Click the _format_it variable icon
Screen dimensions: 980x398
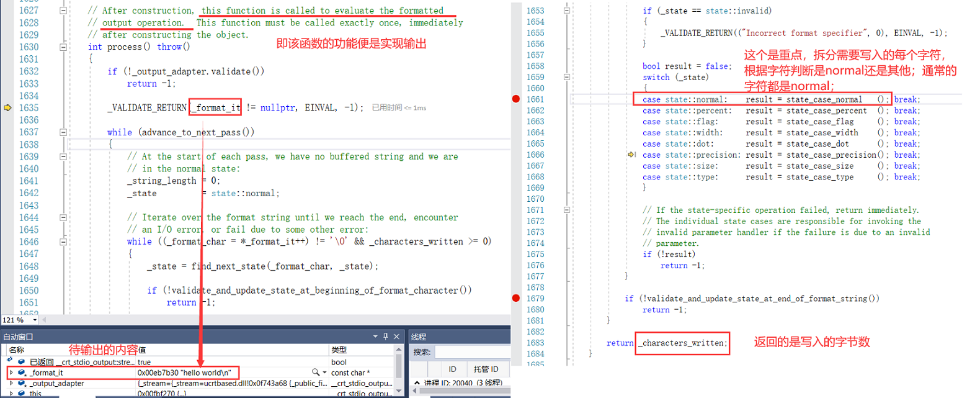coord(22,373)
